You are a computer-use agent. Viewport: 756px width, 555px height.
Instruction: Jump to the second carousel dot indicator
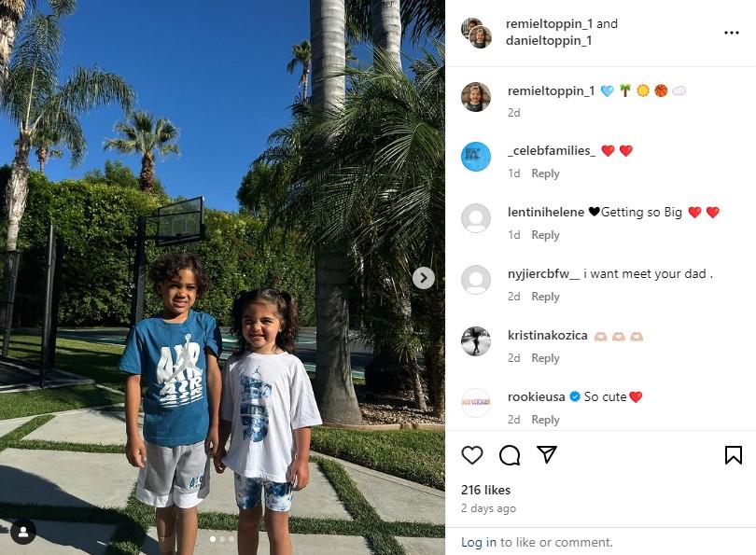click(x=222, y=539)
